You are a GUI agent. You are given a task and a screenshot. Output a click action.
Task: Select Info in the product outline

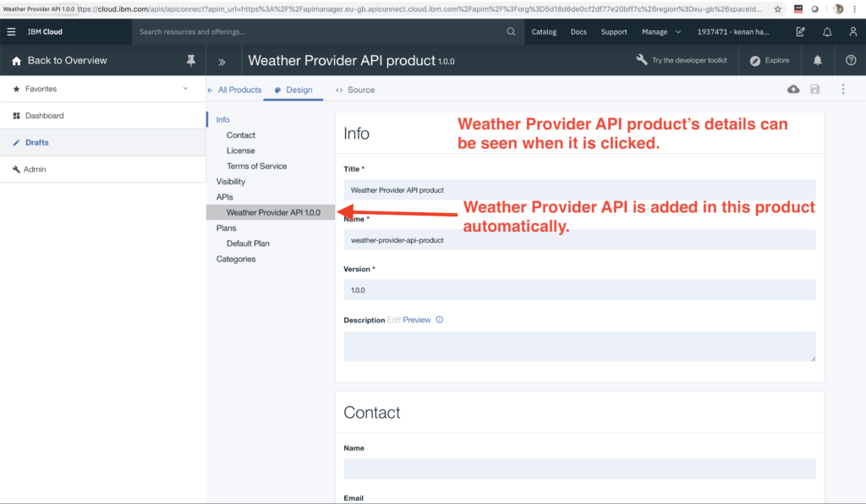pos(222,120)
